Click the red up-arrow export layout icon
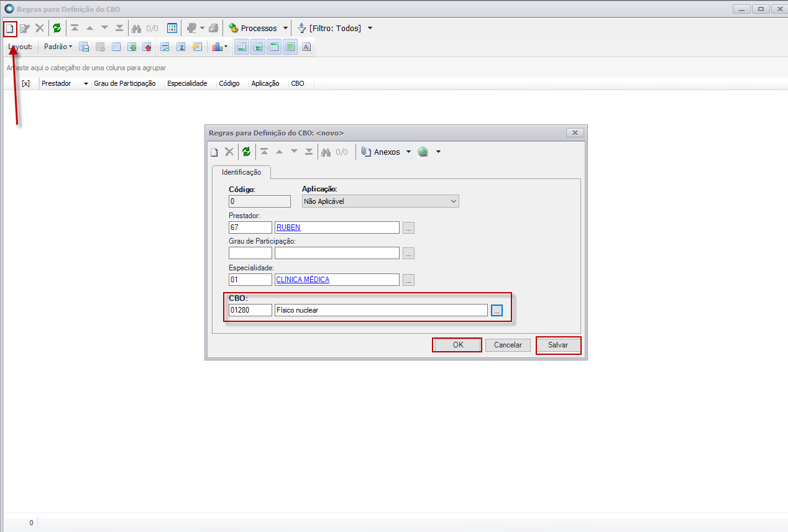 click(x=147, y=47)
